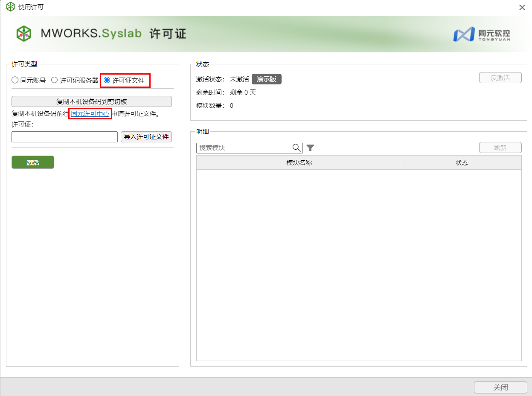The width and height of the screenshot is (532, 396).
Task: Click the 关闭 button at the bottom
Action: click(x=500, y=387)
